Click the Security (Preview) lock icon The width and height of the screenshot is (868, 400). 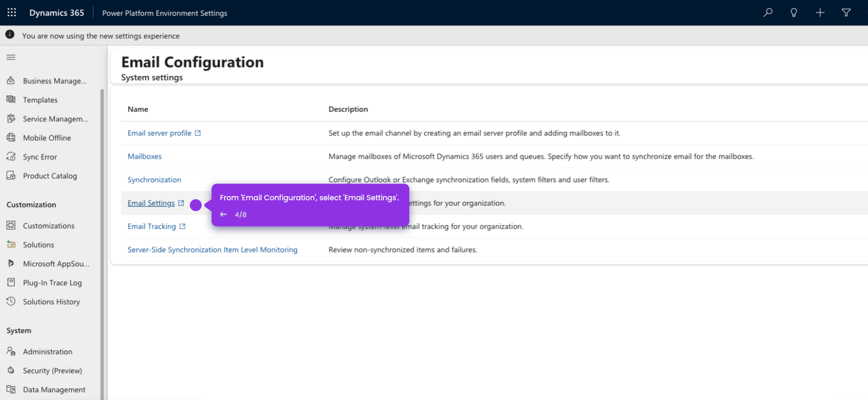11,370
